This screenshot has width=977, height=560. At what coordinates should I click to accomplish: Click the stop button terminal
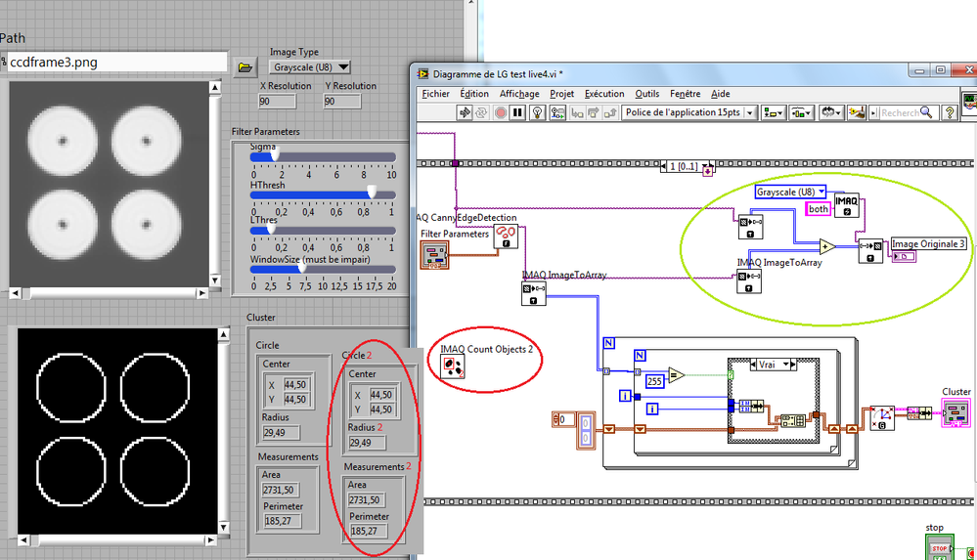(x=939, y=547)
